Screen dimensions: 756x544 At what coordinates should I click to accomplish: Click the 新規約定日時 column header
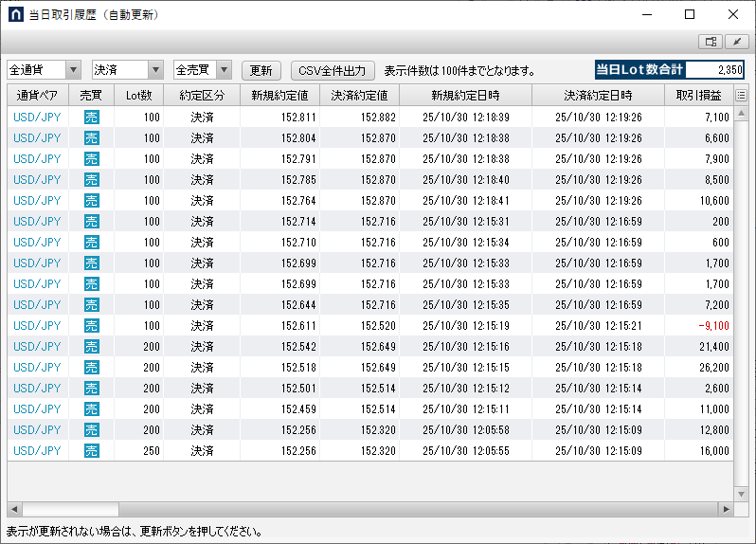[x=465, y=96]
